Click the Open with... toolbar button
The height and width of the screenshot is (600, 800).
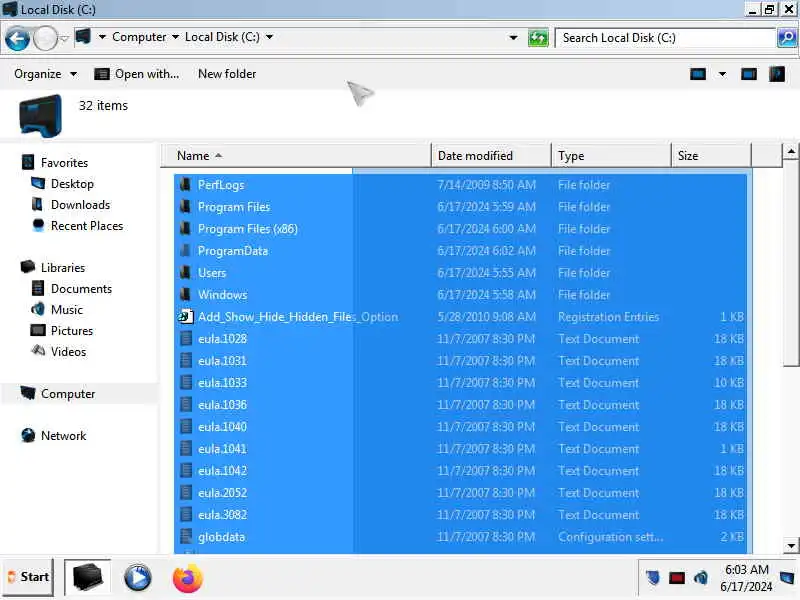point(137,74)
